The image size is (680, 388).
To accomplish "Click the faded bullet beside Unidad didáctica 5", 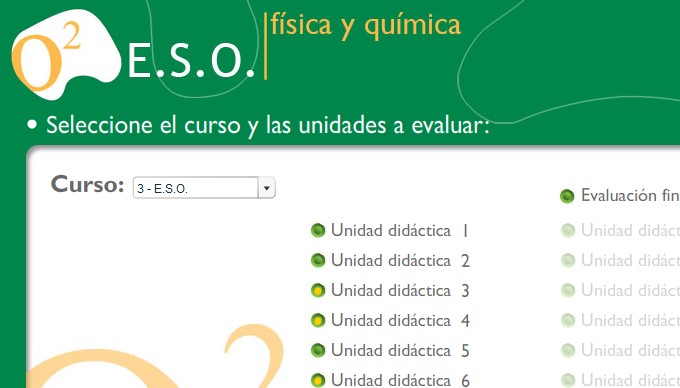I will (568, 350).
